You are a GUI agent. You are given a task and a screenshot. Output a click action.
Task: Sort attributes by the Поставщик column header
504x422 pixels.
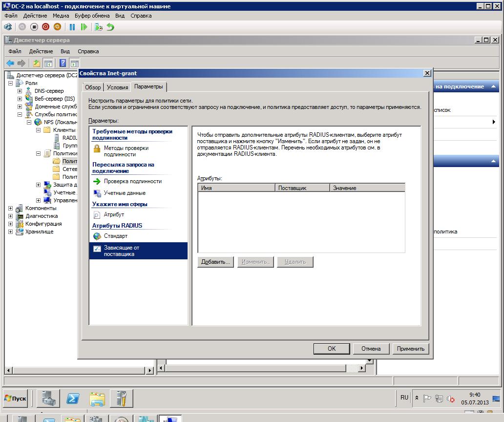click(x=303, y=188)
